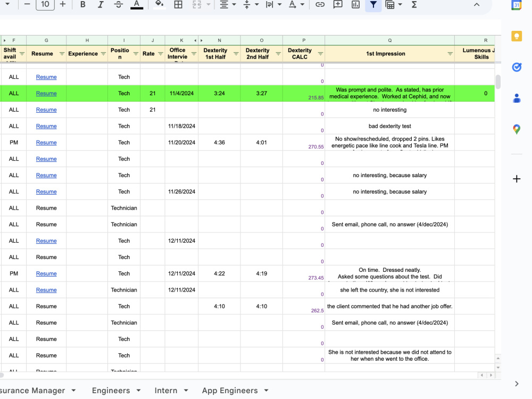Screen dimensions: 532x399
Task: Collapse the toolbar with up chevron
Action: [x=477, y=4]
